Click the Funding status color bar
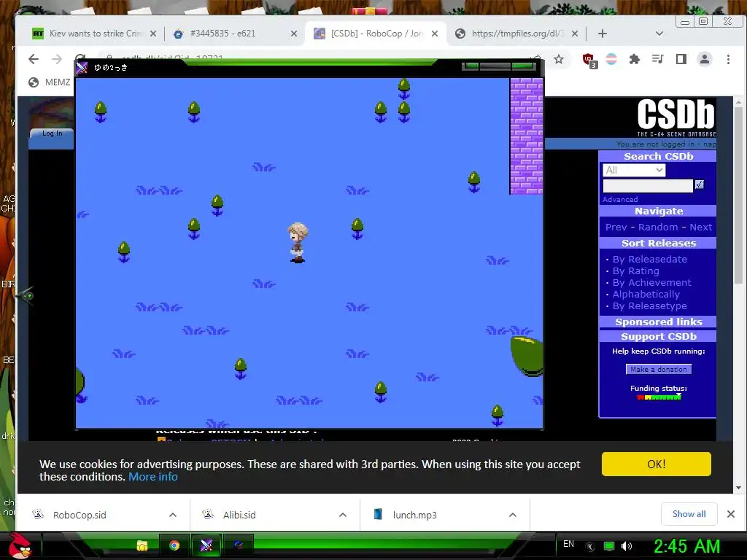 [x=659, y=397]
